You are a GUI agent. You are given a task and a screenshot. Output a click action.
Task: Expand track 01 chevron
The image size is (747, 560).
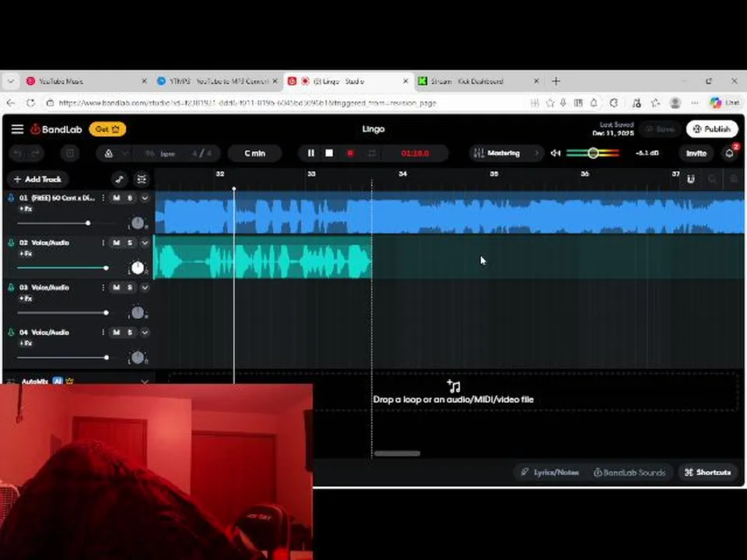pos(145,198)
